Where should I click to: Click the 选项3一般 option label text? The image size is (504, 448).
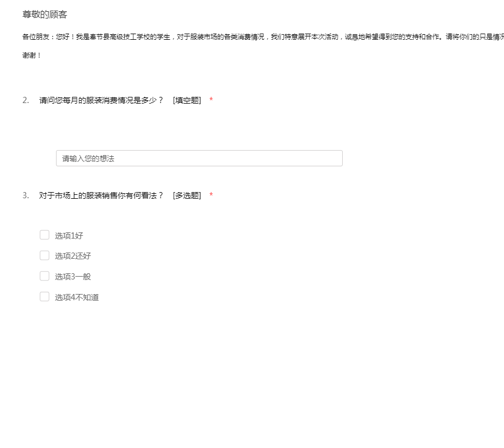[x=73, y=277]
